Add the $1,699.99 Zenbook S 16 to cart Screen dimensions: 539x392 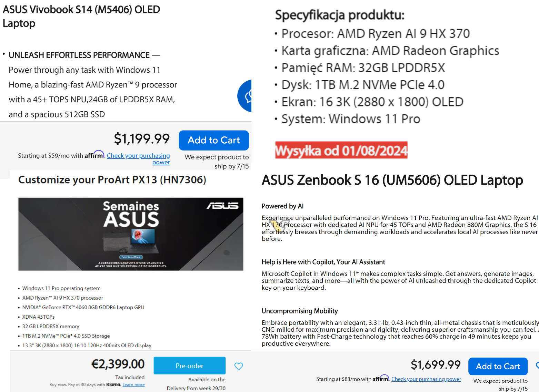(x=498, y=366)
